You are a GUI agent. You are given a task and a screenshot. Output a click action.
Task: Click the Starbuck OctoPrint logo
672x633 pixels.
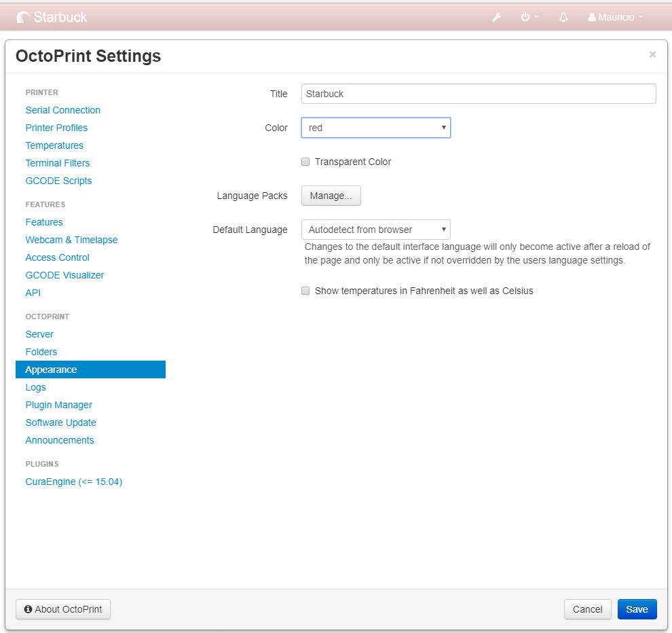(x=52, y=17)
